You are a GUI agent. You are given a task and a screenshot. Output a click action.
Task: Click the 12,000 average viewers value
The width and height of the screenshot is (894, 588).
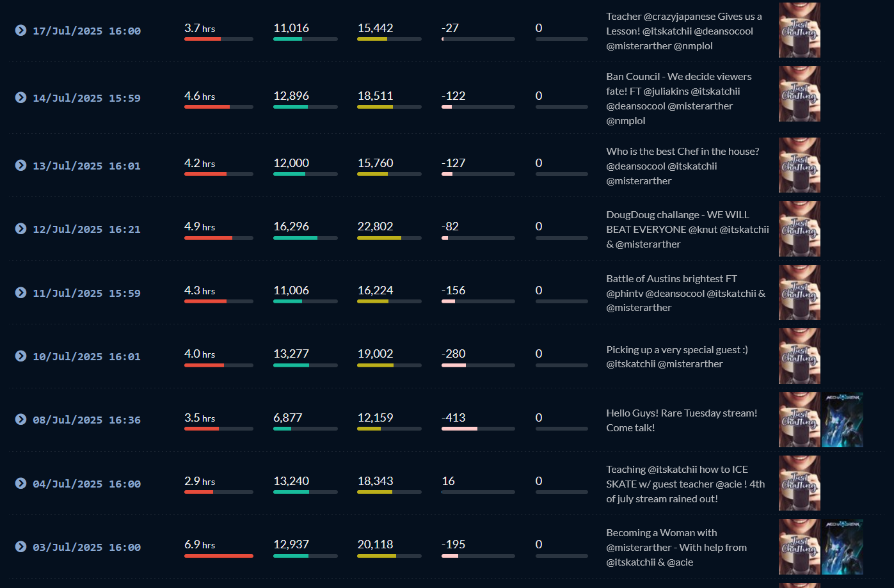point(291,163)
